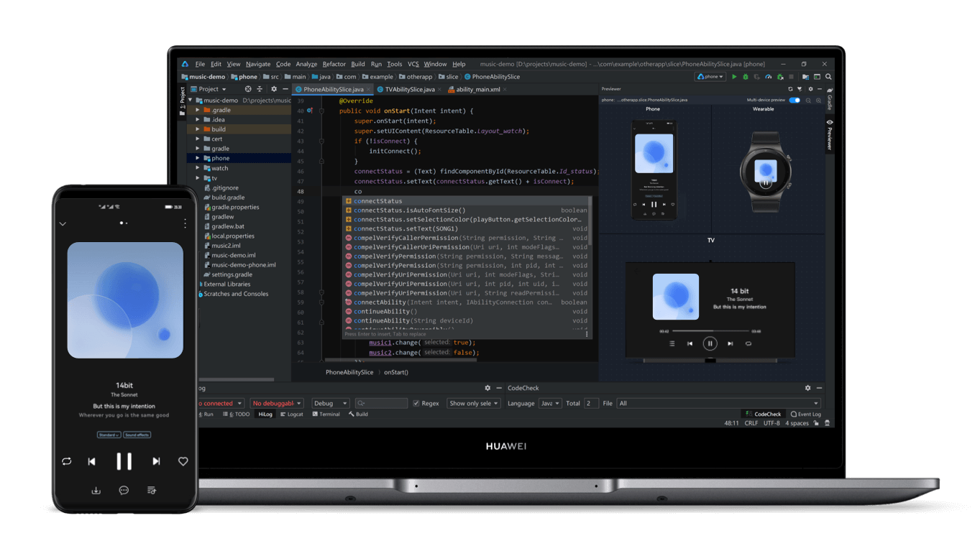Expand the build folder in tree
Viewport: 980px width, 546px height.
click(x=198, y=129)
